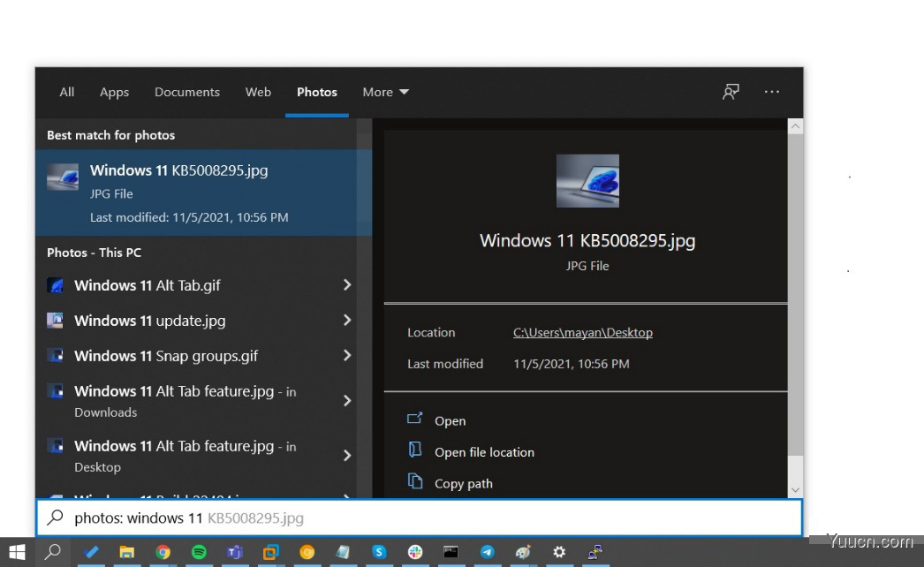Switch to the Documents search tab

point(186,92)
